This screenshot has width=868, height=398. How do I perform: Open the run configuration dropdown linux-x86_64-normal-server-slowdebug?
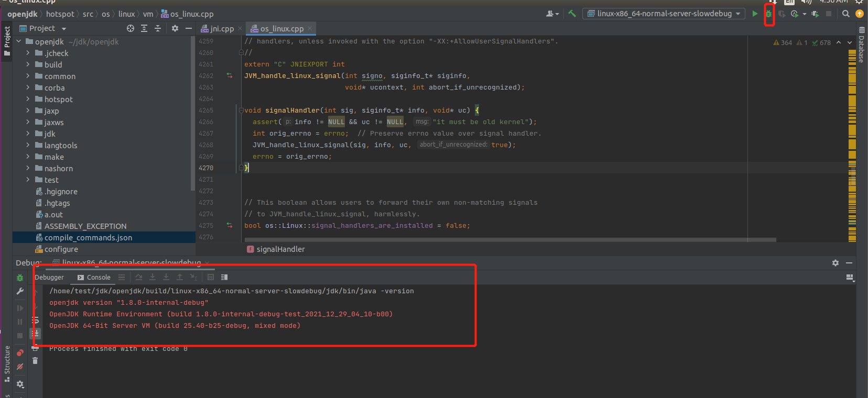(664, 14)
